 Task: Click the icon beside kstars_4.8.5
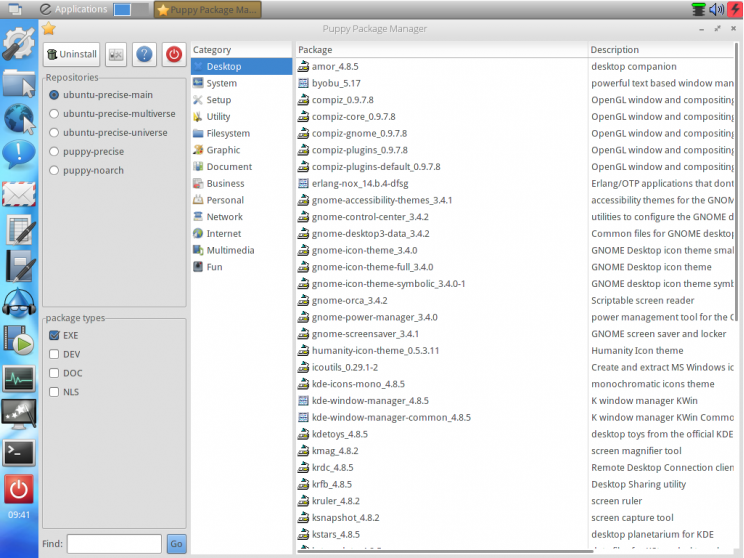coord(303,534)
